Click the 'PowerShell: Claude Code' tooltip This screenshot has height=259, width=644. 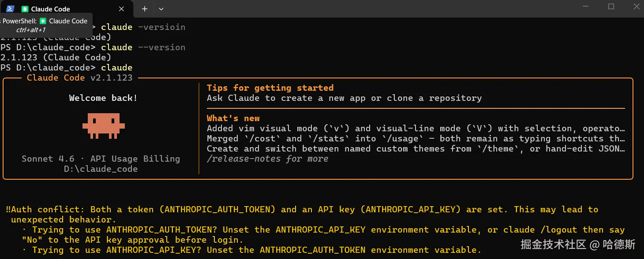pyautogui.click(x=46, y=25)
